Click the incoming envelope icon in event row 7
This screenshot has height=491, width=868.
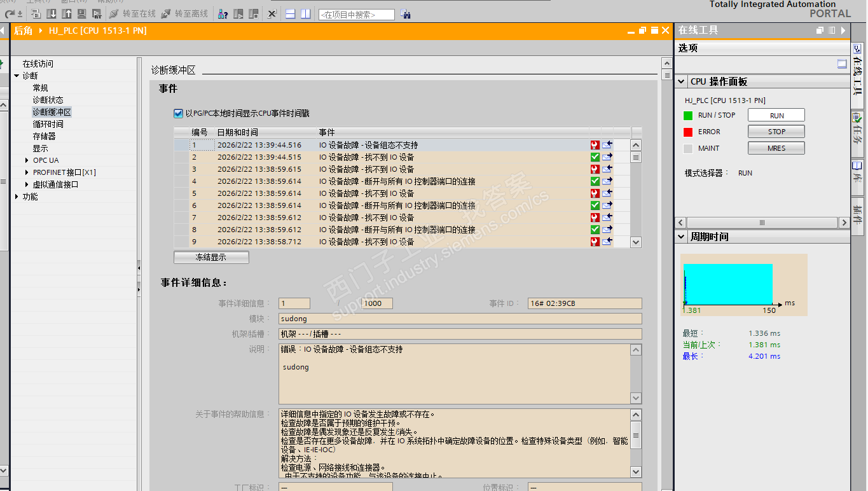tap(607, 218)
